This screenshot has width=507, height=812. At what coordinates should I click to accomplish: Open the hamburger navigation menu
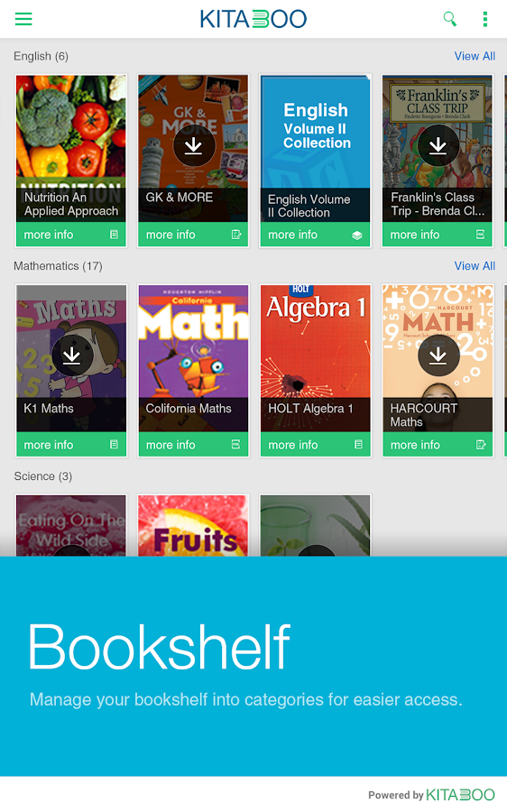point(23,19)
